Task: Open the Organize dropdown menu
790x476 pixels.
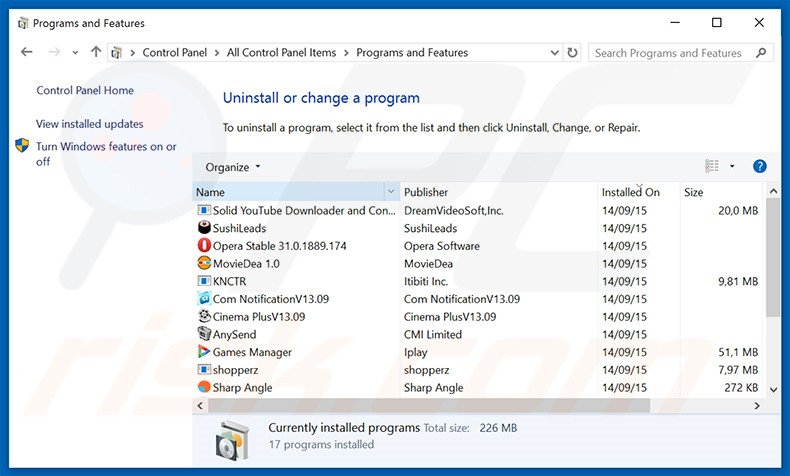Action: [232, 167]
